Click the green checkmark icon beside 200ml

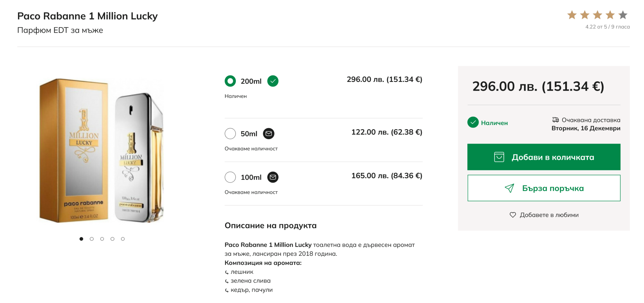273,81
